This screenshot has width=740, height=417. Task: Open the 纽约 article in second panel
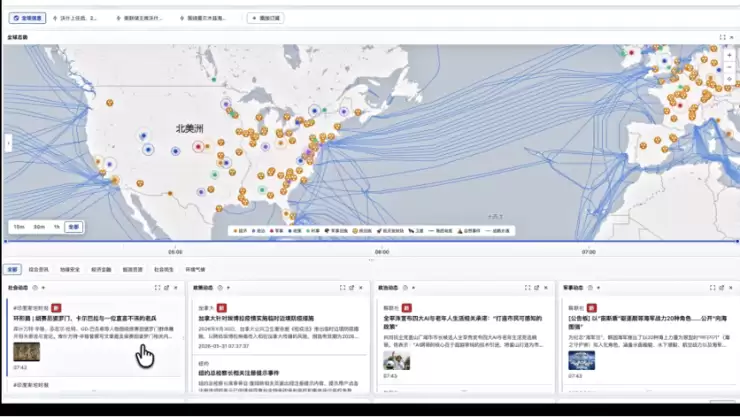coord(238,373)
